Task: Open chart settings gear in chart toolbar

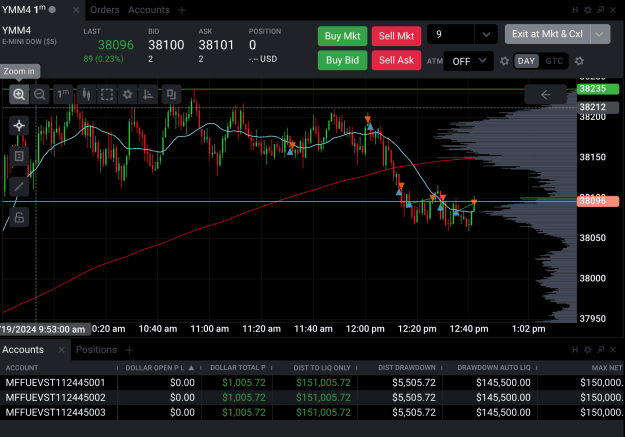Action: 127,94
